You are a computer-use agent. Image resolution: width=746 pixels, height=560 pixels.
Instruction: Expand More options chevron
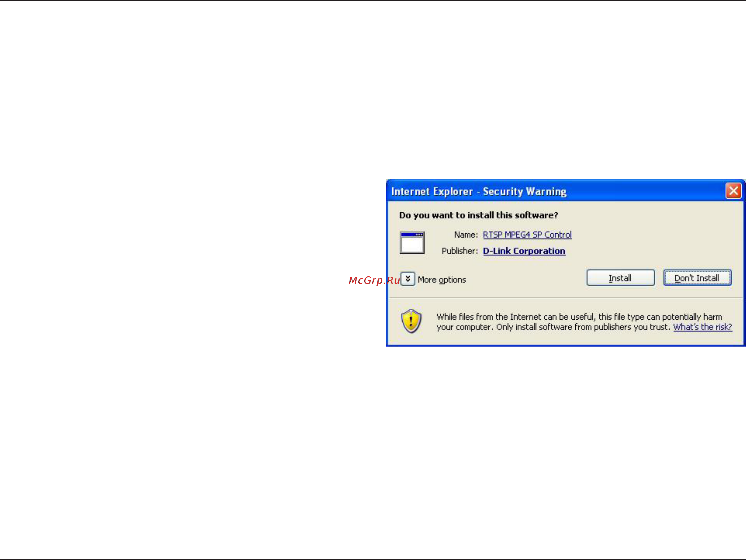(407, 279)
